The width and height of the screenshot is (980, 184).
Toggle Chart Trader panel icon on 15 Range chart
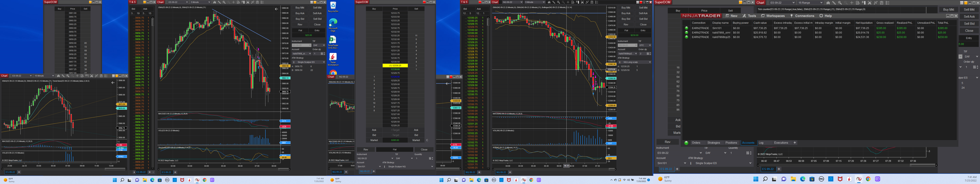point(864,3)
